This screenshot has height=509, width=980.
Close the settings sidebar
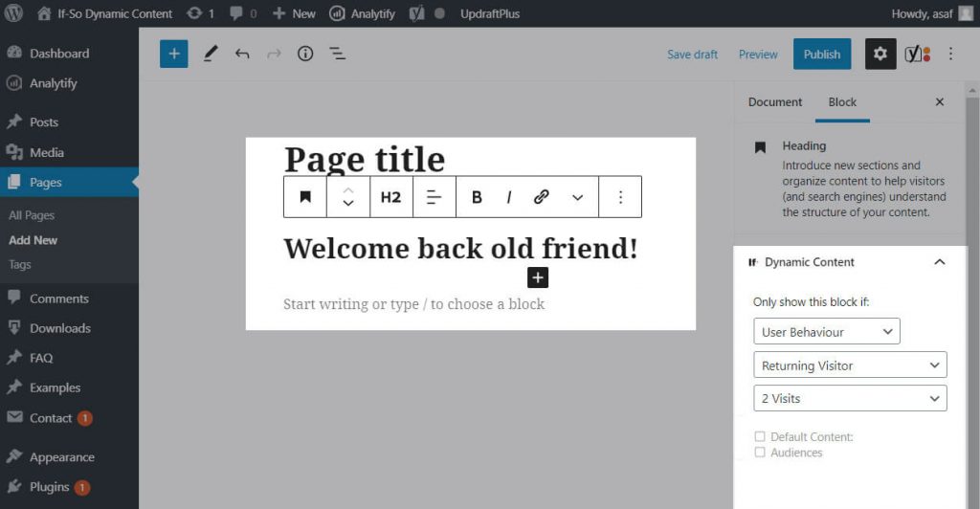click(x=940, y=101)
